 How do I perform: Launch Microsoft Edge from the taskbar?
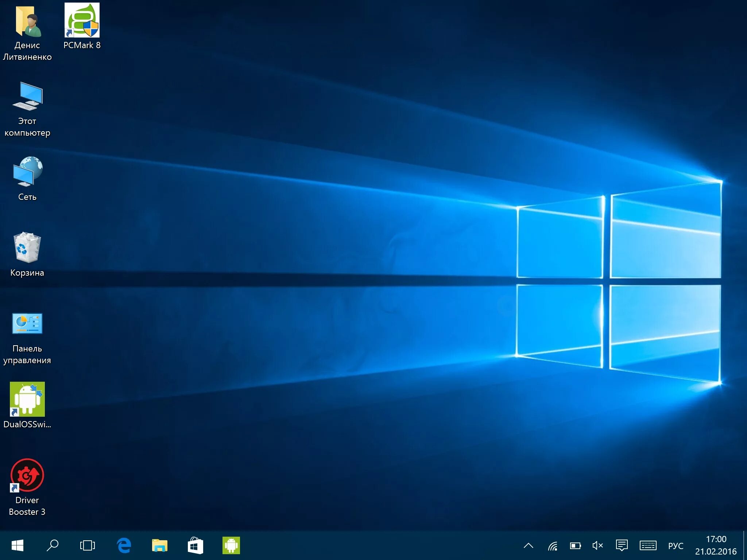(124, 545)
